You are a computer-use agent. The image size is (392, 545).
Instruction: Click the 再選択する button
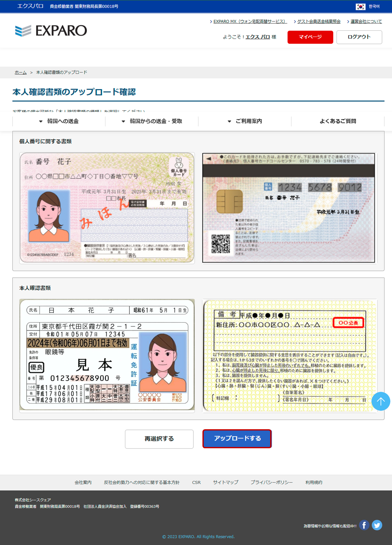point(159,439)
